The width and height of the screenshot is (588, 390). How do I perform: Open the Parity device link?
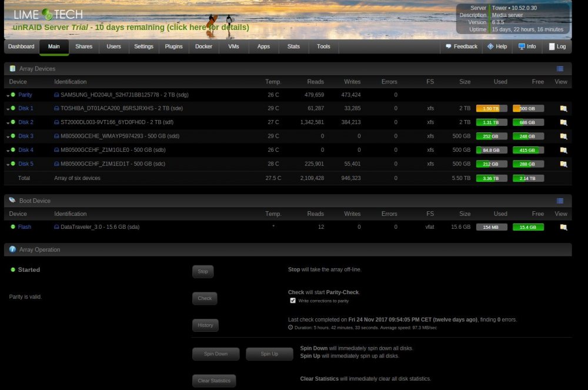click(x=25, y=95)
